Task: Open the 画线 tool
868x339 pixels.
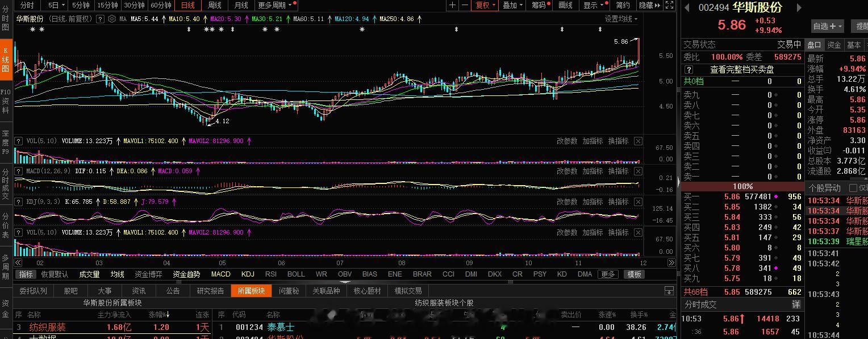Action: pyautogui.click(x=566, y=5)
